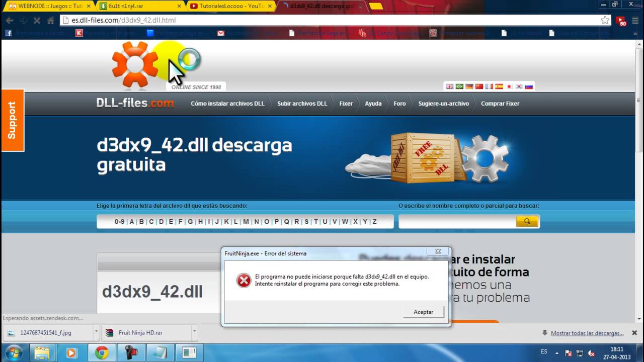
Task: Select letter Z in DLL index
Action: (x=374, y=222)
